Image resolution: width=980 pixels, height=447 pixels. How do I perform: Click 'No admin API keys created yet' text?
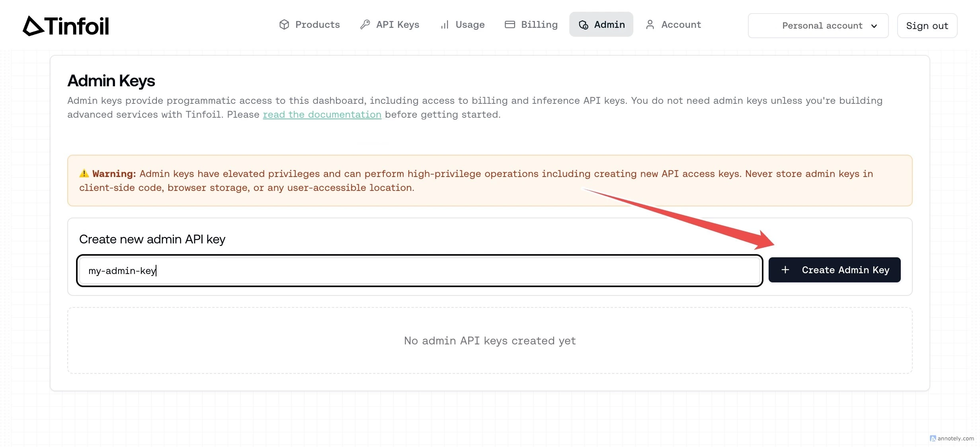coord(490,341)
